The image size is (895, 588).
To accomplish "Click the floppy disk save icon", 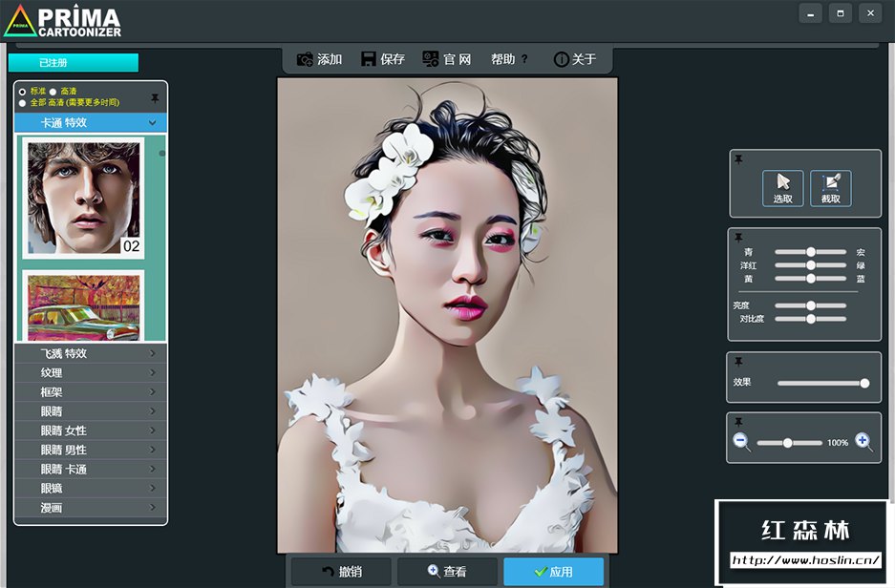I will pyautogui.click(x=369, y=59).
